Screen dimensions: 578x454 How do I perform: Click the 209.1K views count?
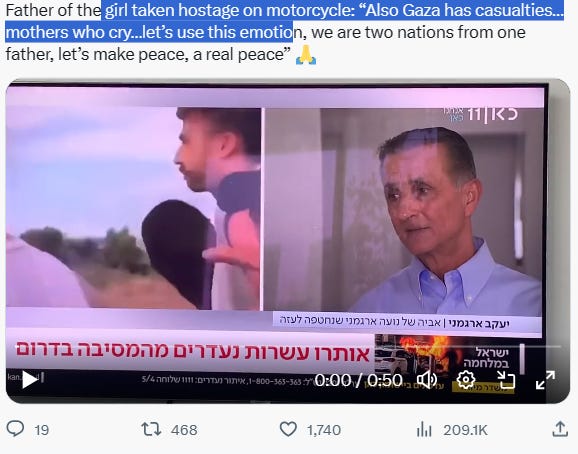(465, 430)
